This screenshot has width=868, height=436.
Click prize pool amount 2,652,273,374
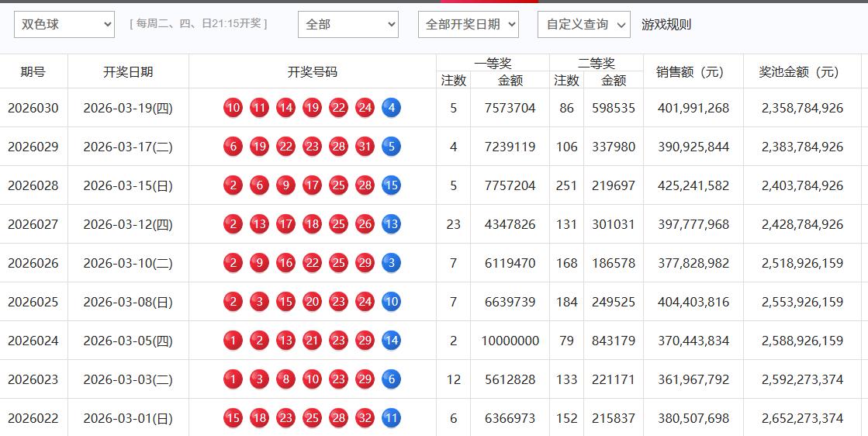pos(802,418)
